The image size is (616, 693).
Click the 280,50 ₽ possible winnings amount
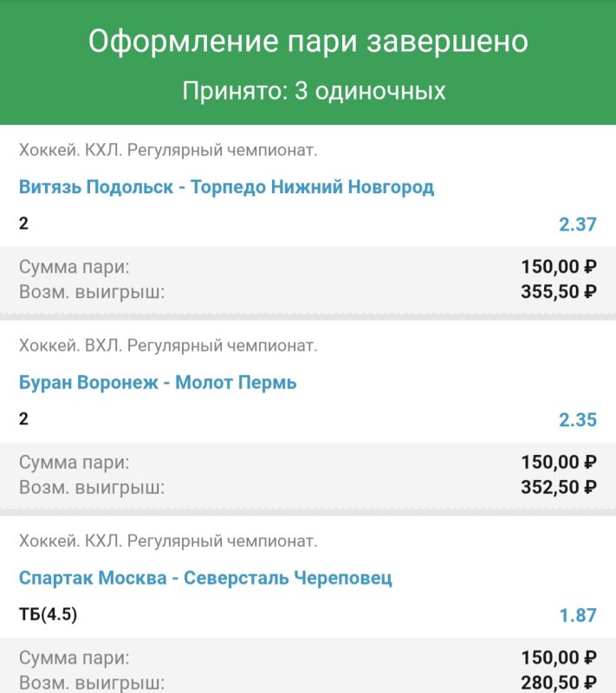click(559, 683)
